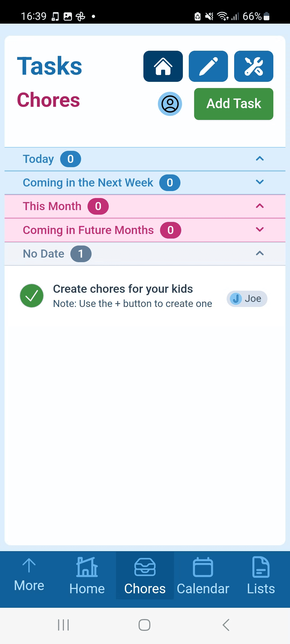The image size is (290, 644).
Task: Collapse the Today section chevron
Action: 260,159
